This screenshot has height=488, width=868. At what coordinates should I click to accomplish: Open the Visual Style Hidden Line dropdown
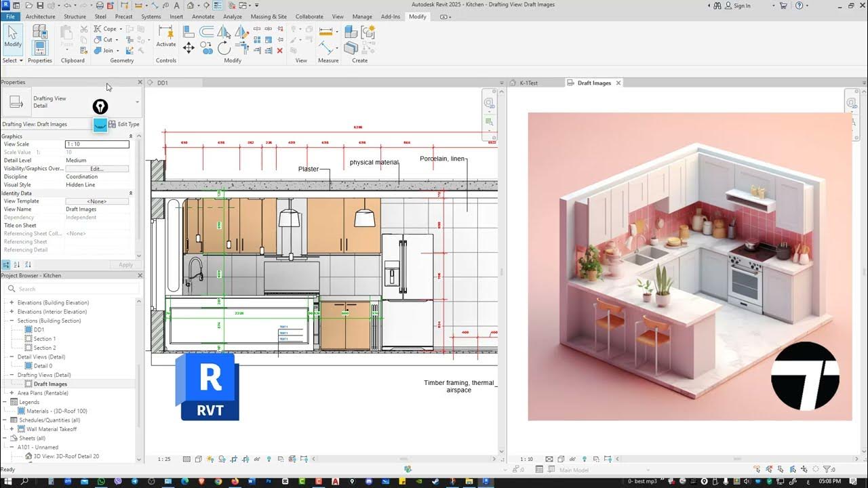(x=97, y=185)
